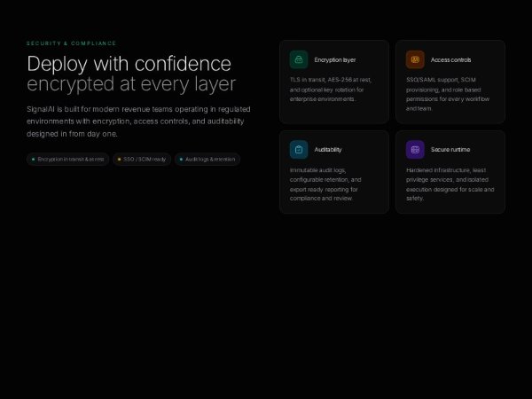This screenshot has height=399, width=532.
Task: Click the "Security & Compliance" section label
Action: 71,43
